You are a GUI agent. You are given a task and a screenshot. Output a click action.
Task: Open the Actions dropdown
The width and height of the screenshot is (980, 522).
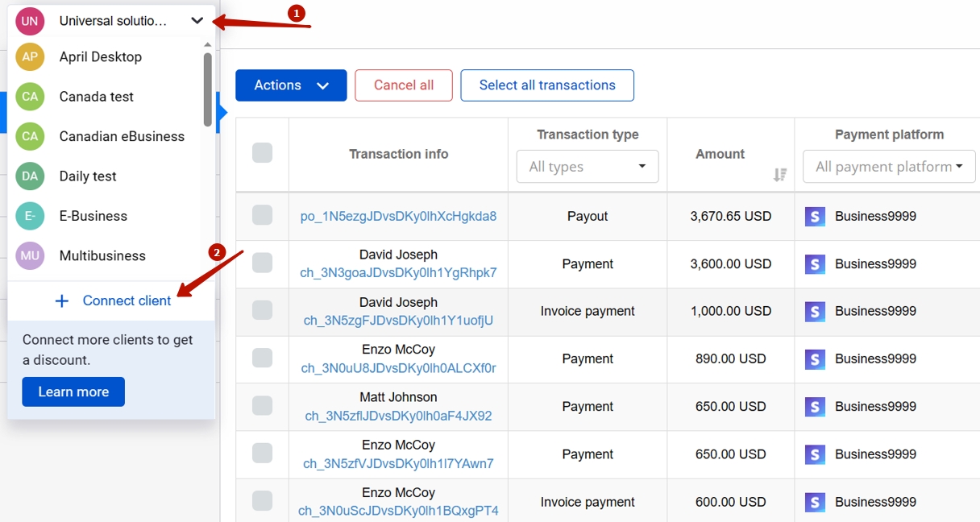(x=291, y=85)
